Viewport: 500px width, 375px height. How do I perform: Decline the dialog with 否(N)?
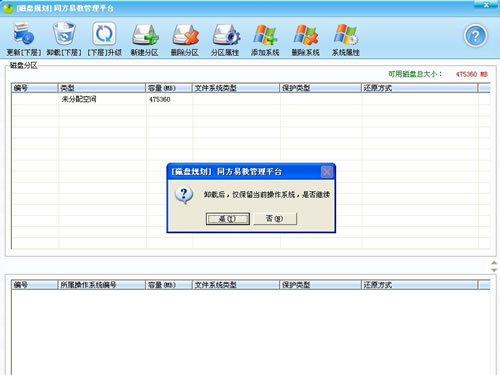(x=275, y=219)
